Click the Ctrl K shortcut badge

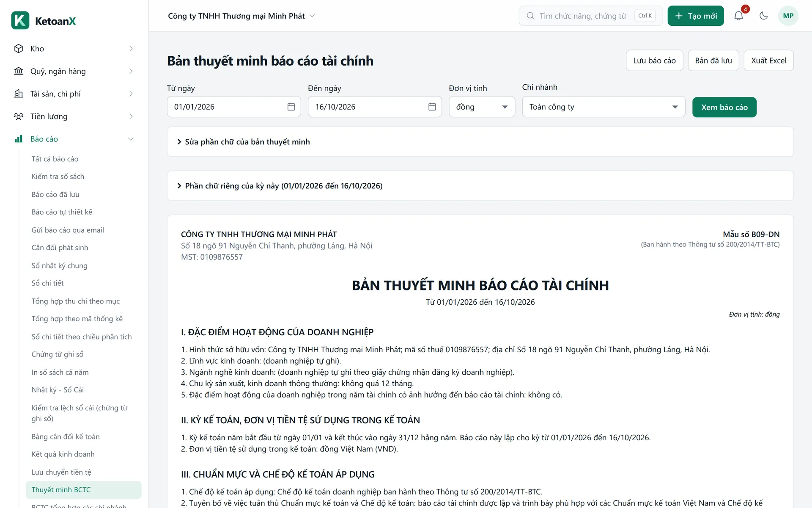click(645, 16)
